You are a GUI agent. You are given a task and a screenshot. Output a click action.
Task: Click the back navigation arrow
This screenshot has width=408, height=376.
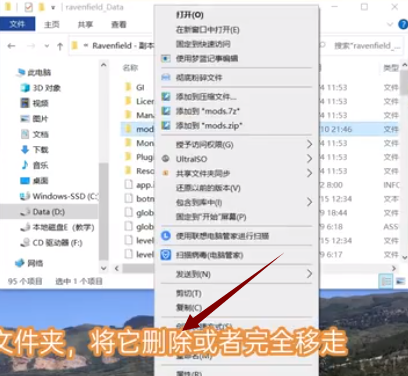(12, 46)
